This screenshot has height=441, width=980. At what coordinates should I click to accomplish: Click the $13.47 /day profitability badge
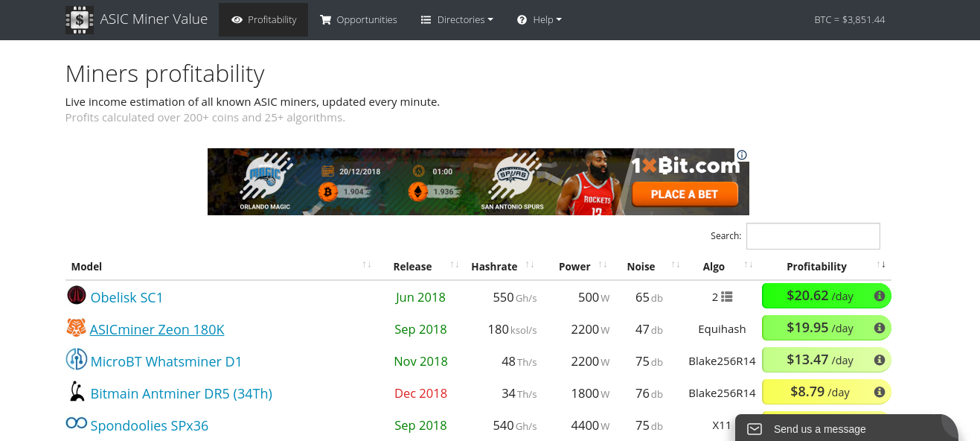[x=826, y=360]
